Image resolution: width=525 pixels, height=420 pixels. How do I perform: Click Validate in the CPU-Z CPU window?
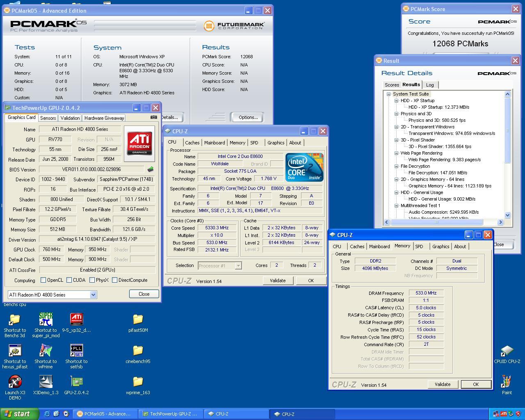[x=278, y=281]
